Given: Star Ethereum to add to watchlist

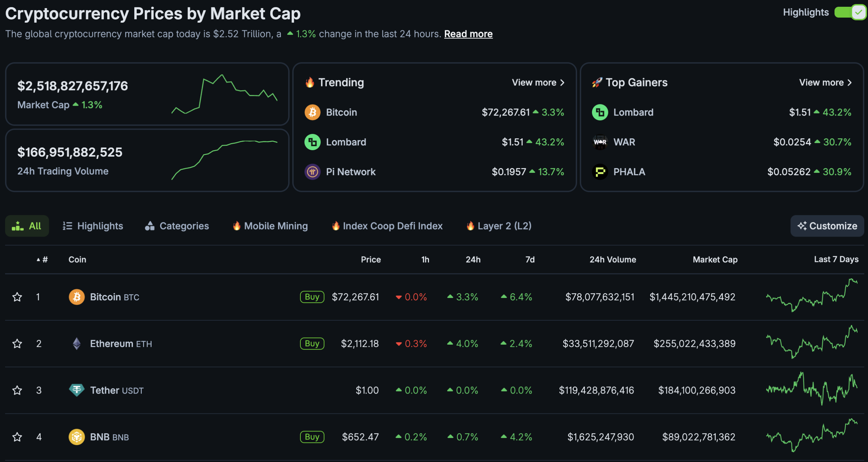Looking at the screenshot, I should point(17,344).
